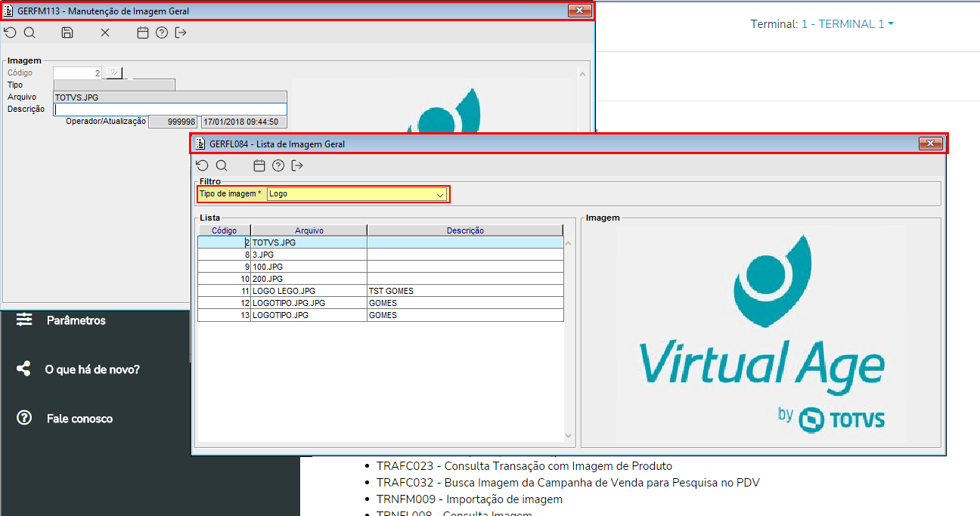
Task: Click the code 8 cell in Lista
Action: pos(224,255)
